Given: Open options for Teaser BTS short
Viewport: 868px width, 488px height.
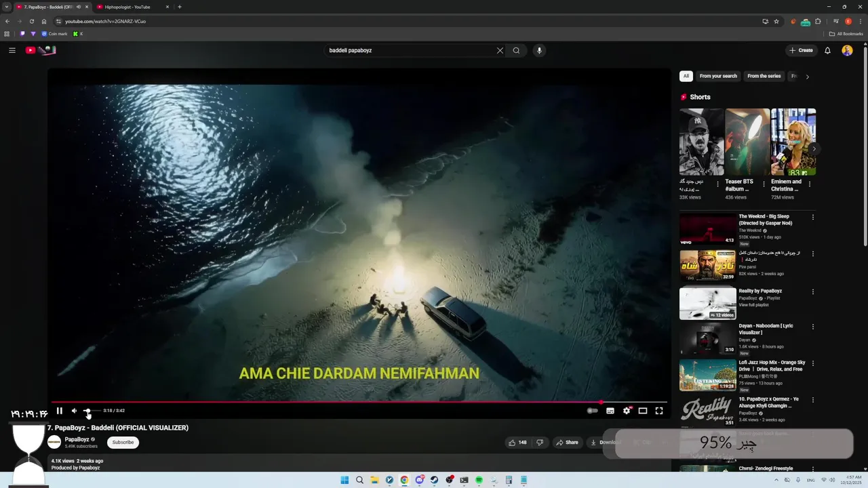Looking at the screenshot, I should point(764,184).
